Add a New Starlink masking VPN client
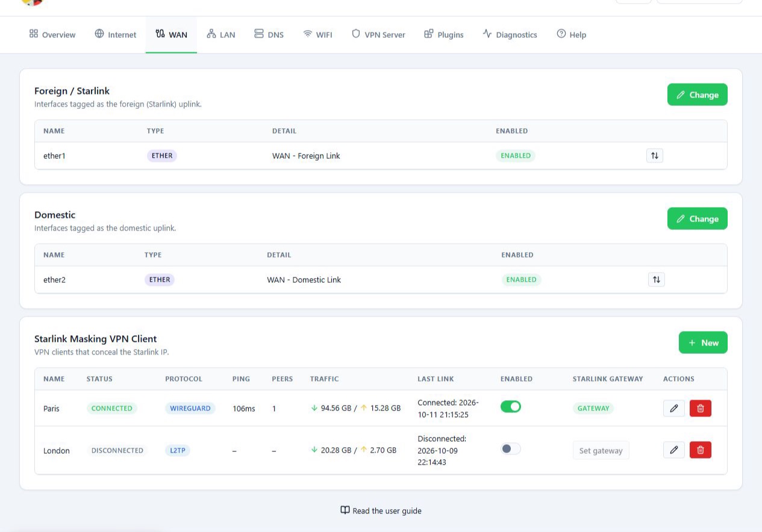Screen dimensions: 762x532 703,342
